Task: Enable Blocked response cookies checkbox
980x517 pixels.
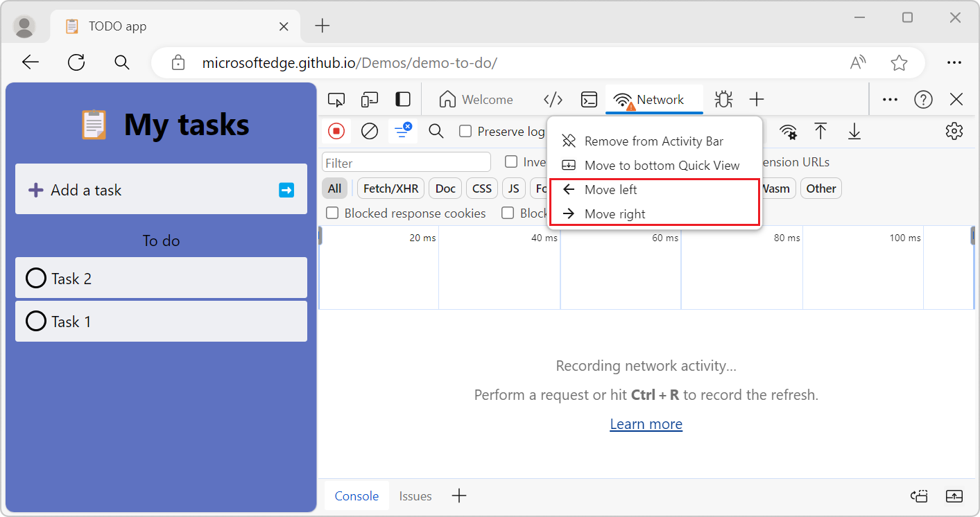Action: pos(332,213)
